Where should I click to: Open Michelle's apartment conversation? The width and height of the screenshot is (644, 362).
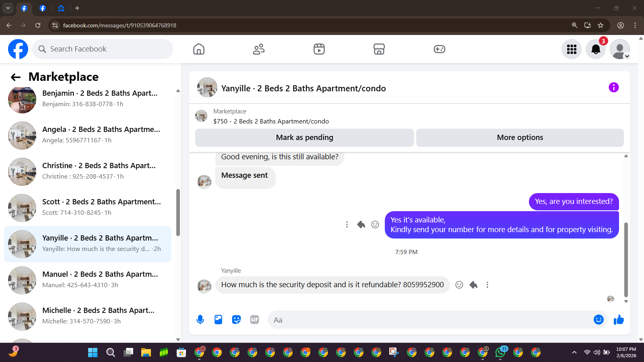(x=87, y=317)
